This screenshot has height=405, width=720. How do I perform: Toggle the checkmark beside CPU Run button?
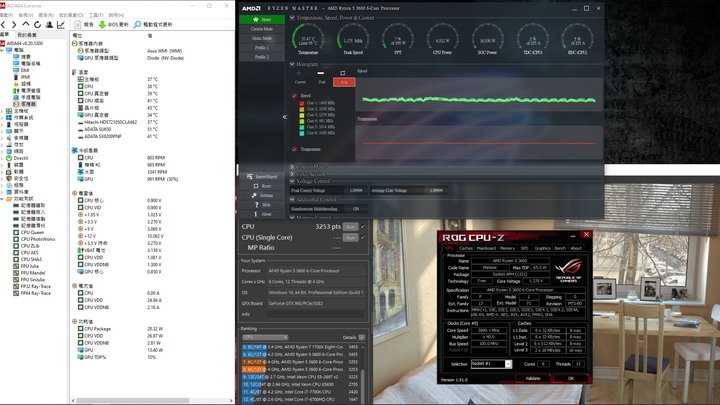[x=363, y=226]
